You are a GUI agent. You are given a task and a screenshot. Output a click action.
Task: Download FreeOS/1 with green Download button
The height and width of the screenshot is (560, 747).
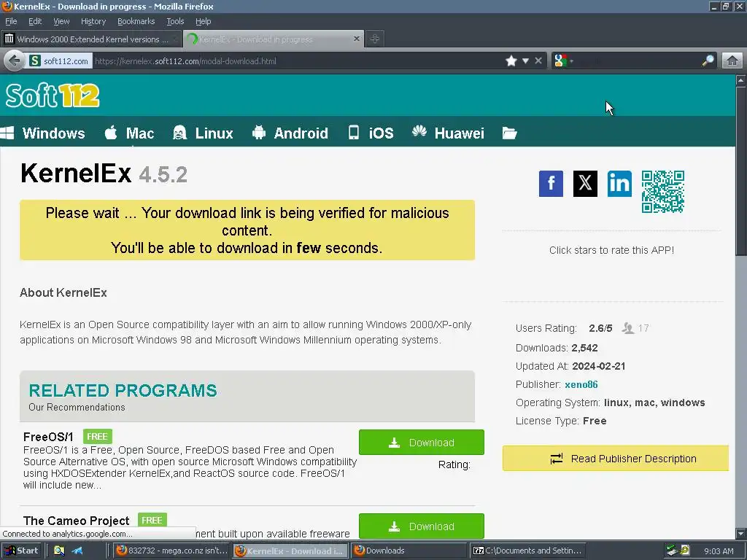point(422,443)
